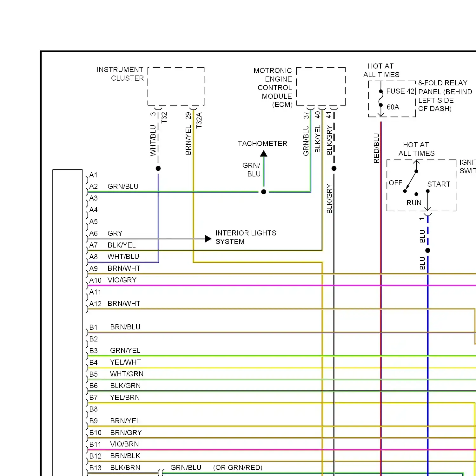Click the BLK/BRN label on row B13
This screenshot has width=476, height=476.
tap(125, 468)
